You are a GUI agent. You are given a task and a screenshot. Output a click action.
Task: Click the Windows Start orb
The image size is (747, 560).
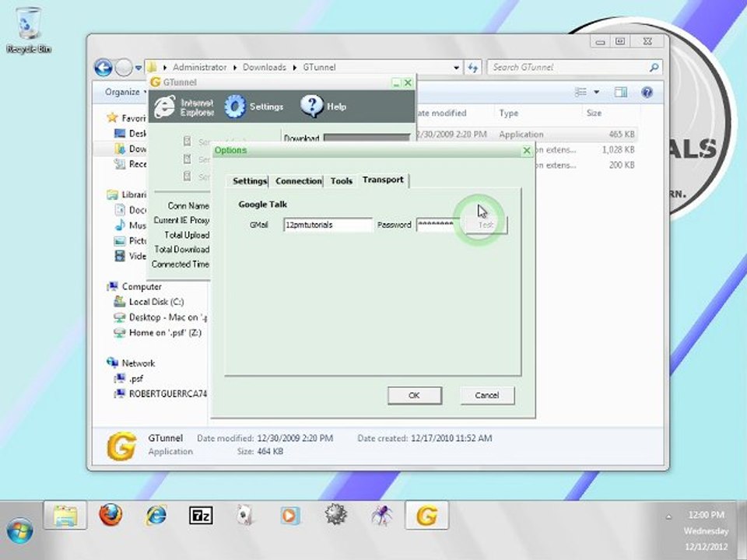pos(20,530)
